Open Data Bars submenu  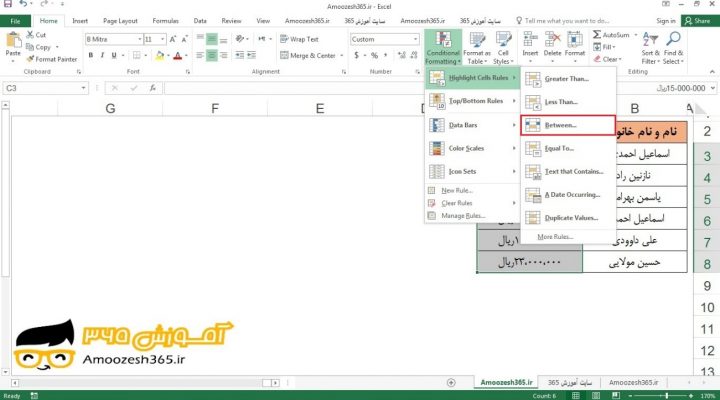coord(472,125)
